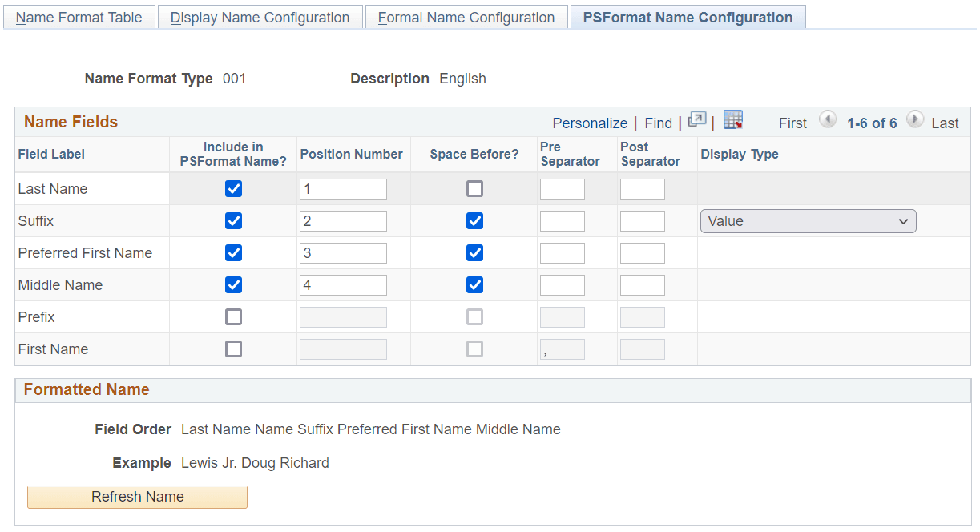Click the previous row arrow icon
This screenshot has height=532, width=980.
tap(828, 120)
